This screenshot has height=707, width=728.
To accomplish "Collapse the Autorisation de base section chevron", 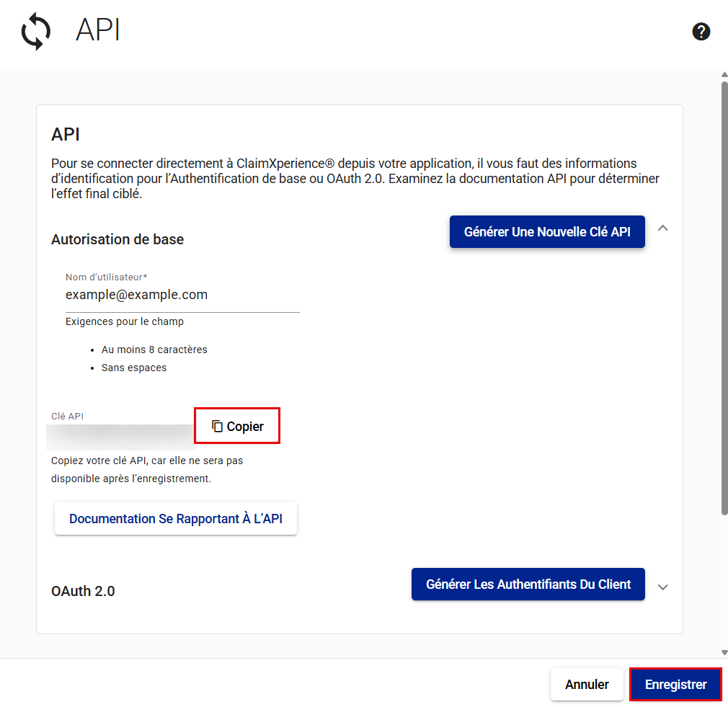I will (663, 228).
